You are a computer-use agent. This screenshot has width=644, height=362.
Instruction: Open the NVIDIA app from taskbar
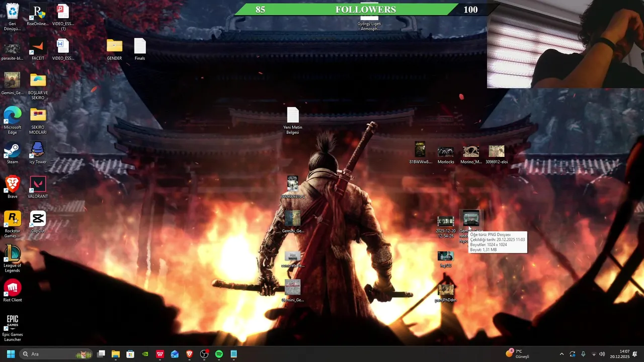(145, 354)
